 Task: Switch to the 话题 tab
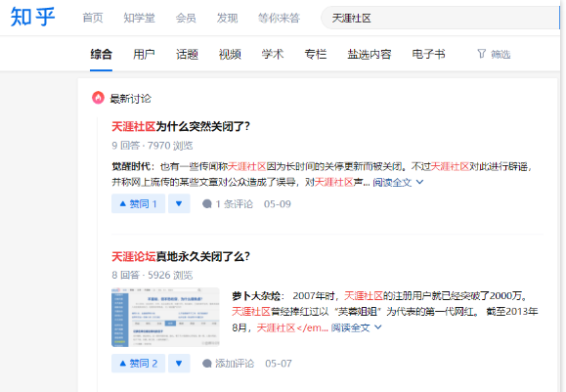click(x=187, y=55)
